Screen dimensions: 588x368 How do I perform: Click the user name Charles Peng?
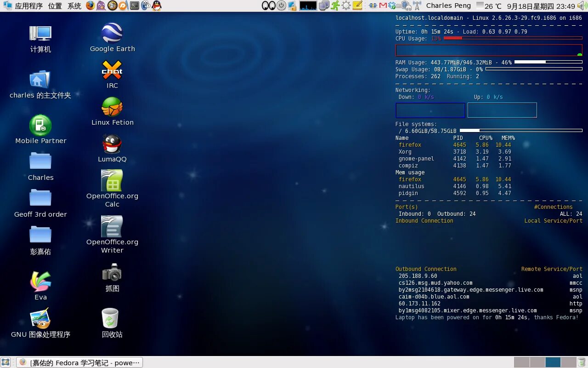[448, 6]
